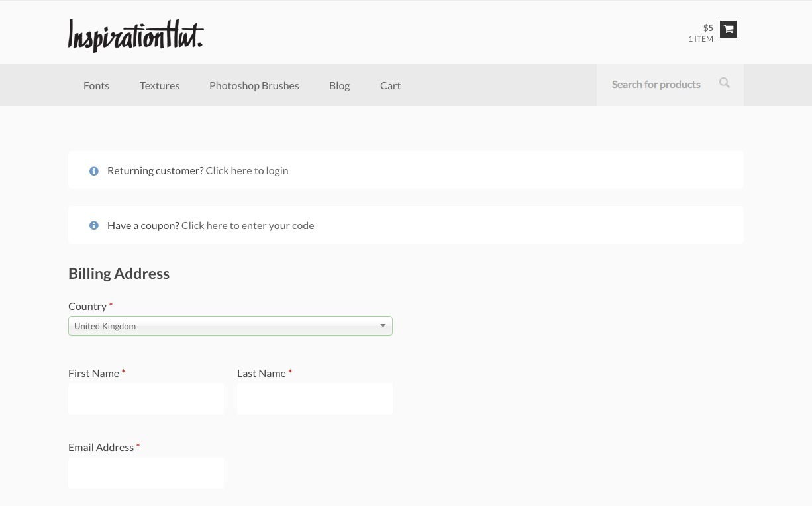Click into the First Name field
This screenshot has height=506, width=812.
pyautogui.click(x=146, y=399)
